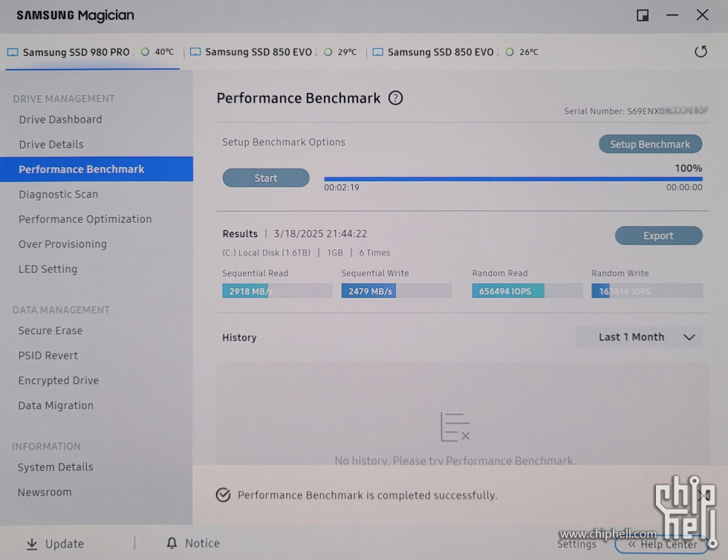Open Data Migration
Image resolution: width=728 pixels, height=560 pixels.
56,406
